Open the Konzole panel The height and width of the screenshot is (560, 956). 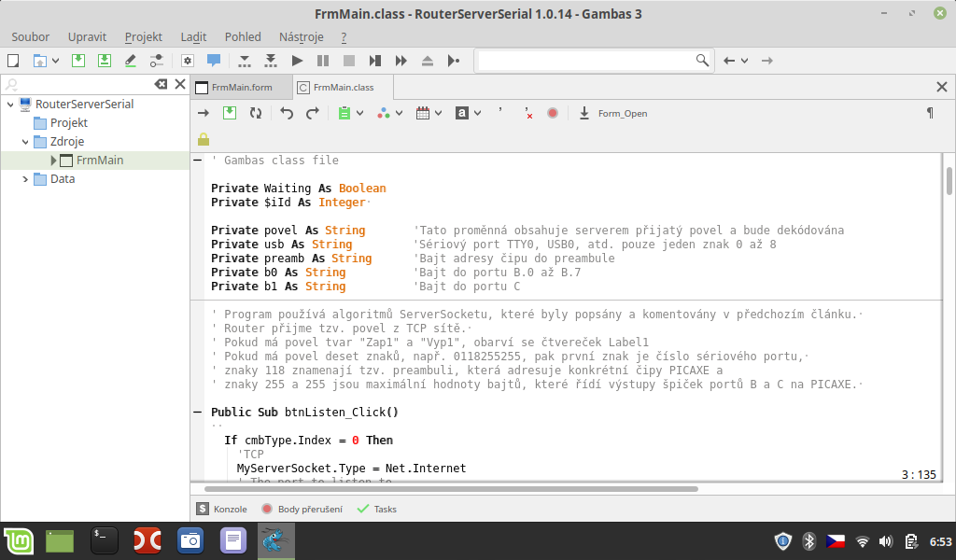[222, 509]
